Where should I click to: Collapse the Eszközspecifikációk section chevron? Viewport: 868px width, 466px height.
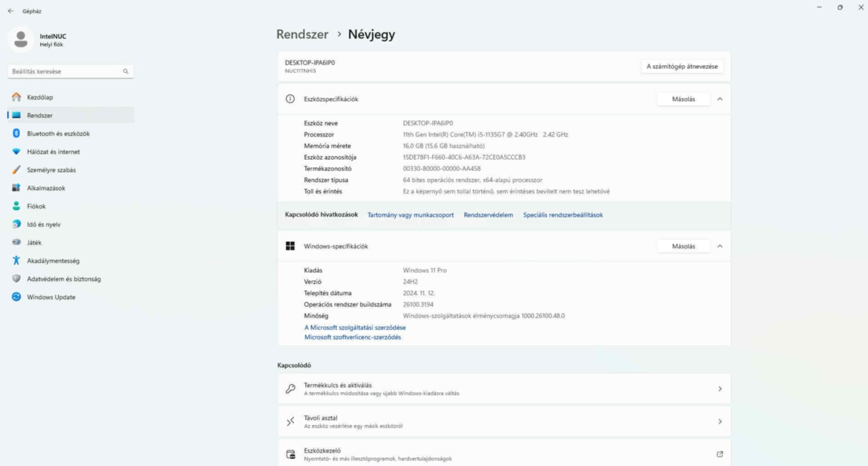coord(720,99)
